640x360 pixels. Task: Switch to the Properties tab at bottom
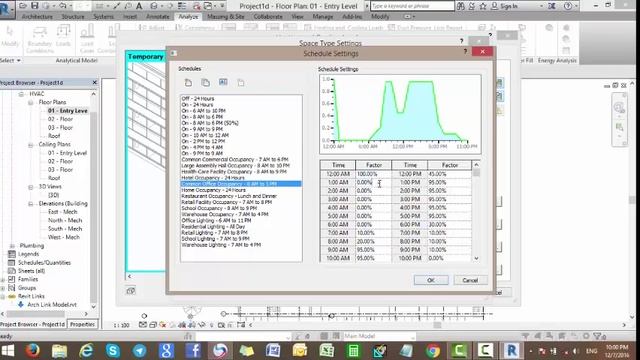coord(82,324)
